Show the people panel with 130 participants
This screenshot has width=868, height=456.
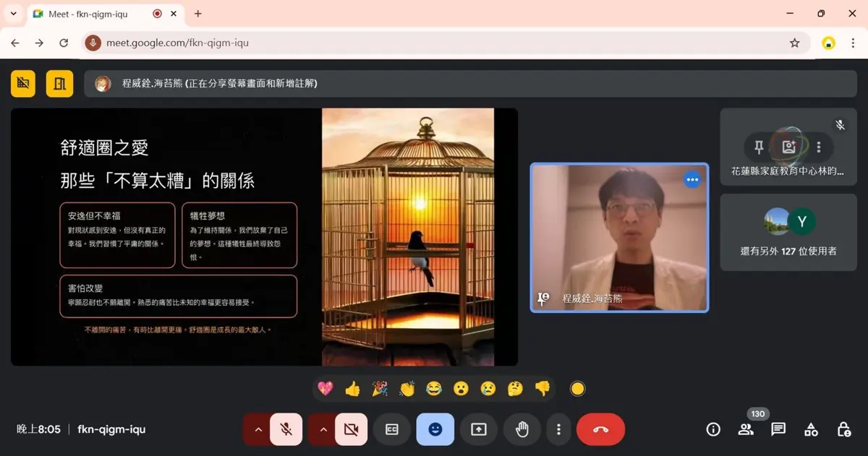(746, 429)
